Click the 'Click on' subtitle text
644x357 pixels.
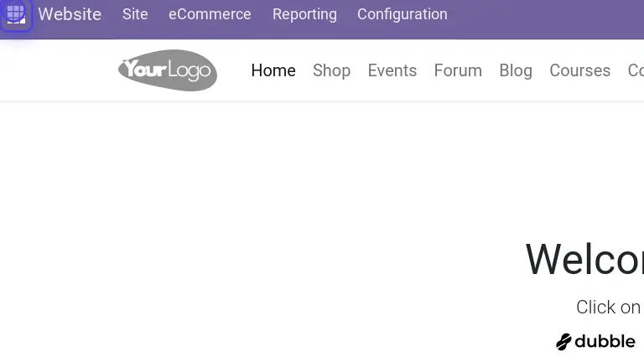click(x=609, y=308)
